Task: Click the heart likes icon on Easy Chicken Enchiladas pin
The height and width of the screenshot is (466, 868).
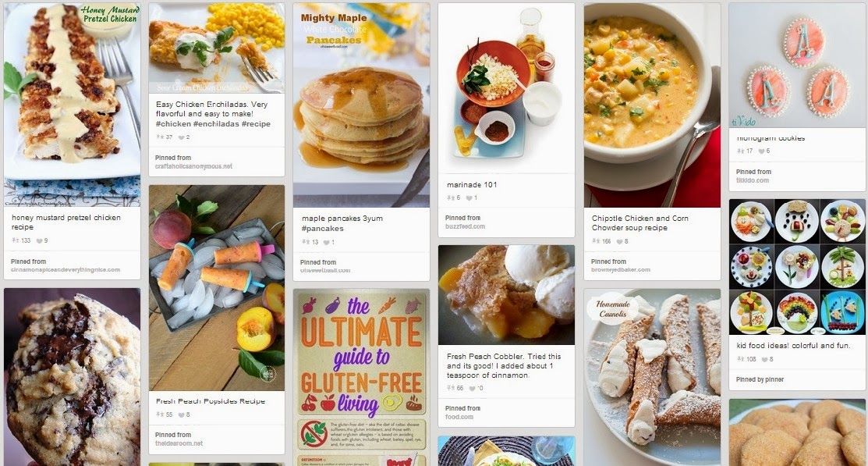Action: pyautogui.click(x=181, y=137)
